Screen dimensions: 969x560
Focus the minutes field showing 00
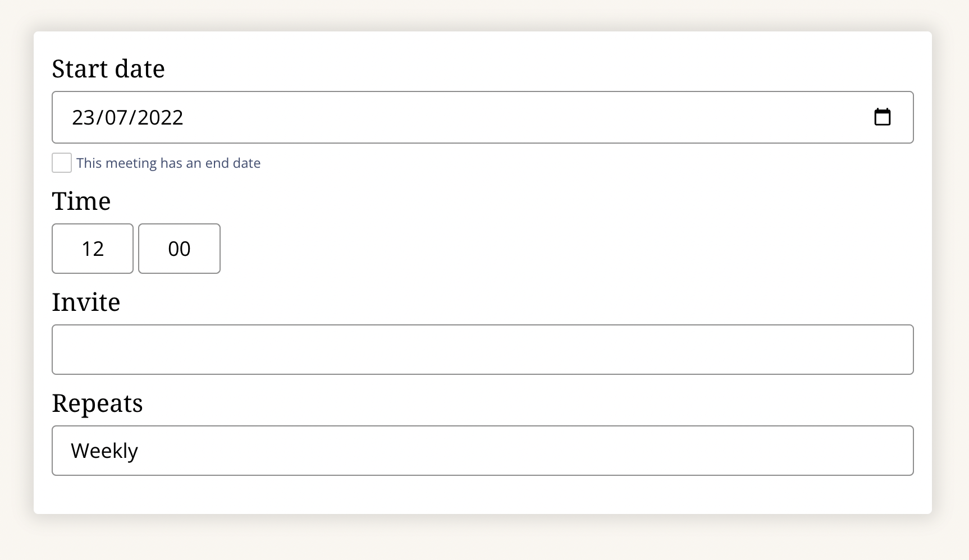[x=179, y=249]
